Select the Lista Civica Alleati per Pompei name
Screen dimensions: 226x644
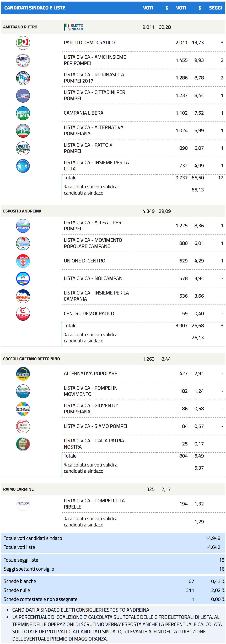click(93, 226)
